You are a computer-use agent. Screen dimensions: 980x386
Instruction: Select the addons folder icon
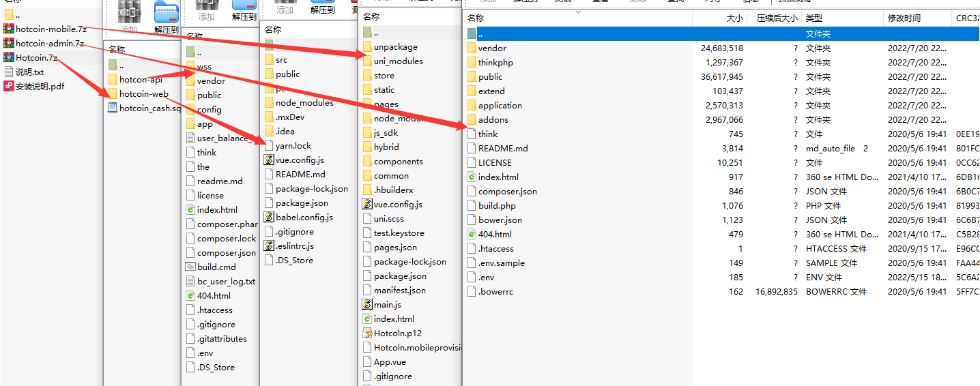point(472,119)
